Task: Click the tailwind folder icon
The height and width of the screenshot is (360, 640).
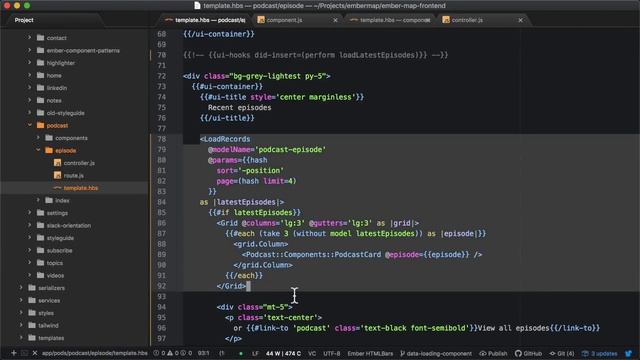Action: [32, 325]
